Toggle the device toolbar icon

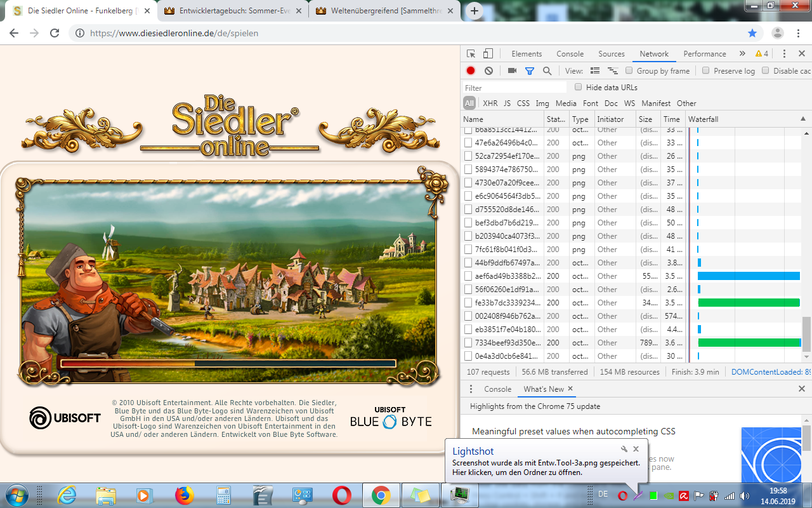pos(488,54)
